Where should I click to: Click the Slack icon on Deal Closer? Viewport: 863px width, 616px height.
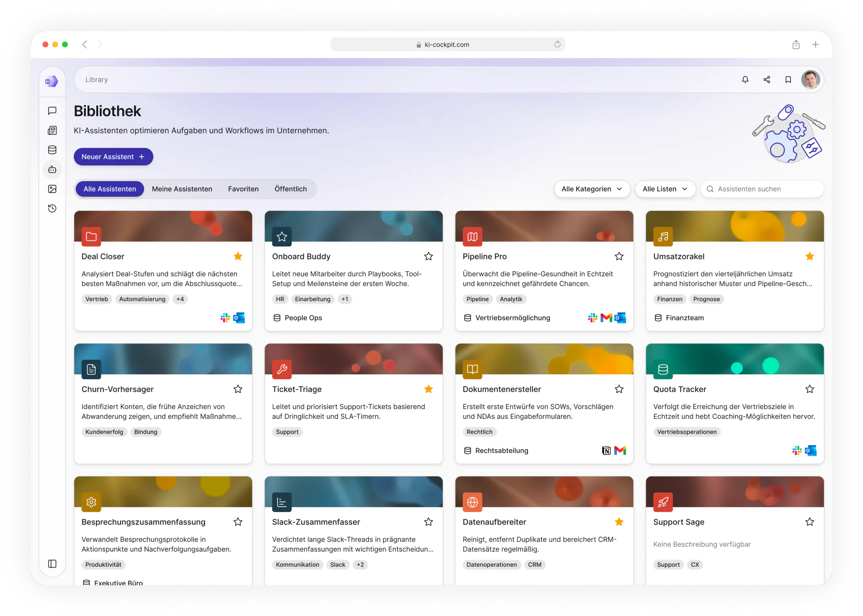[x=225, y=318]
